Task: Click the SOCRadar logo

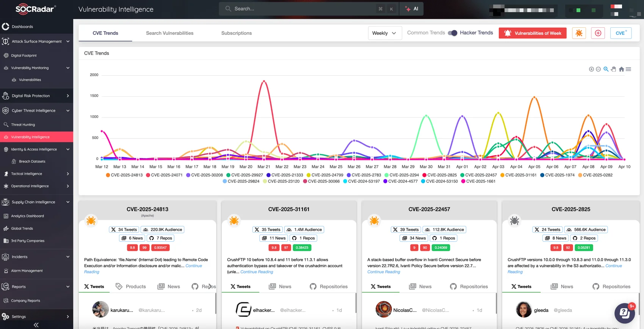Action: [x=36, y=9]
